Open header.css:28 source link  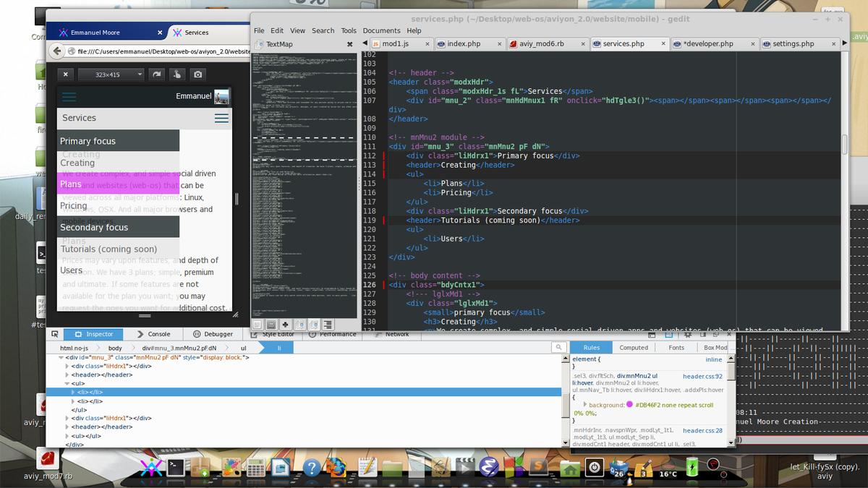point(702,430)
